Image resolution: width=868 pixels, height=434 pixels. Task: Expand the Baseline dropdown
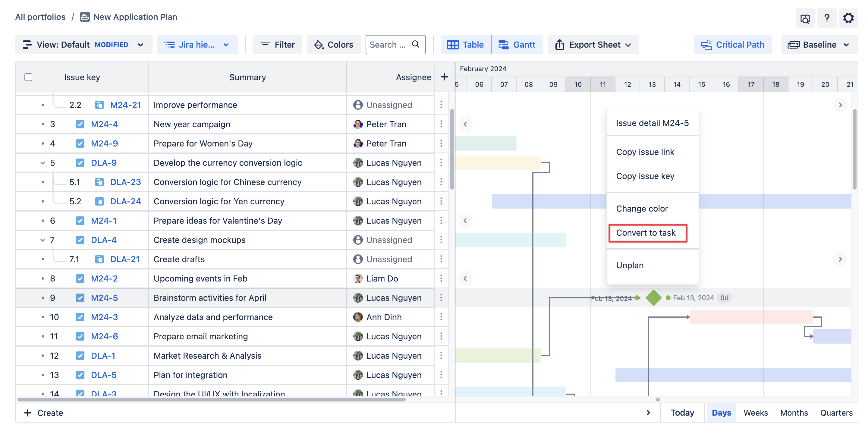coord(819,45)
